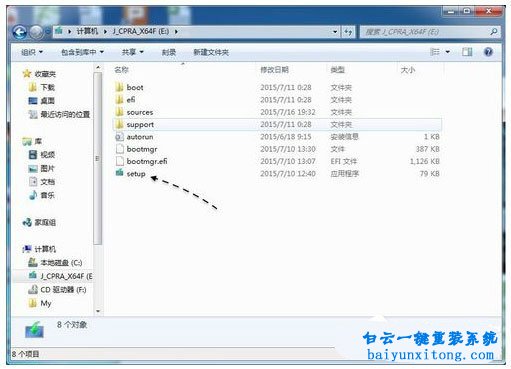Image resolution: width=511 pixels, height=369 pixels.
Task: Click the 刻录 toolbar button
Action: (169, 52)
